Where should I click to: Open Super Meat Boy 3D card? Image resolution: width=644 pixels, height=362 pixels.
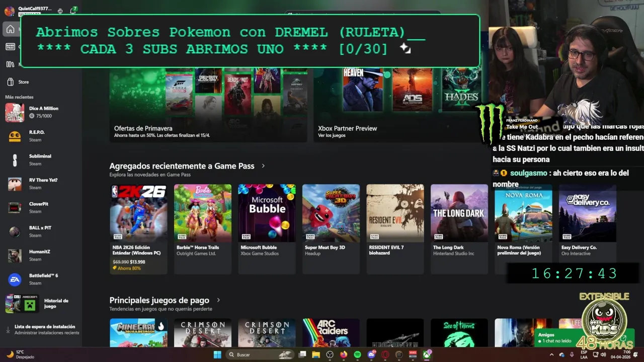click(x=331, y=229)
